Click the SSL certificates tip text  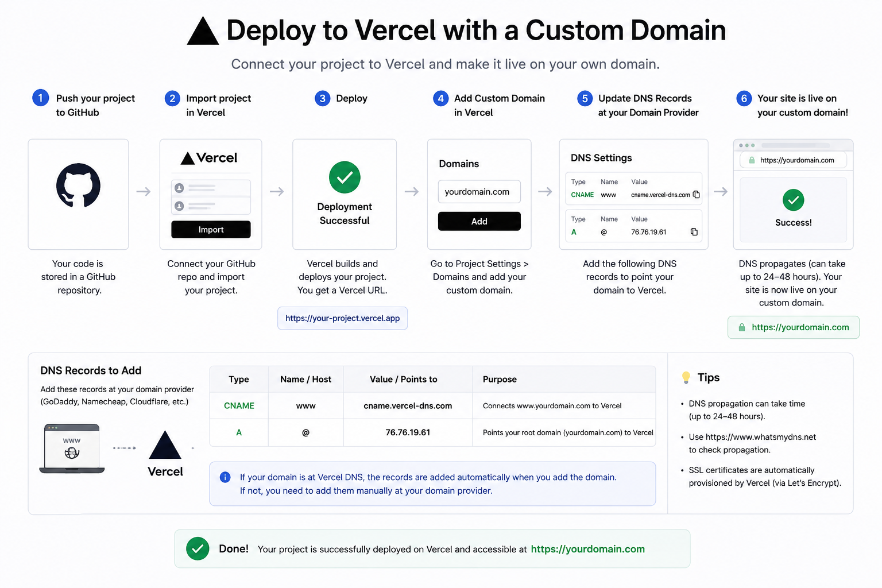pos(765,477)
